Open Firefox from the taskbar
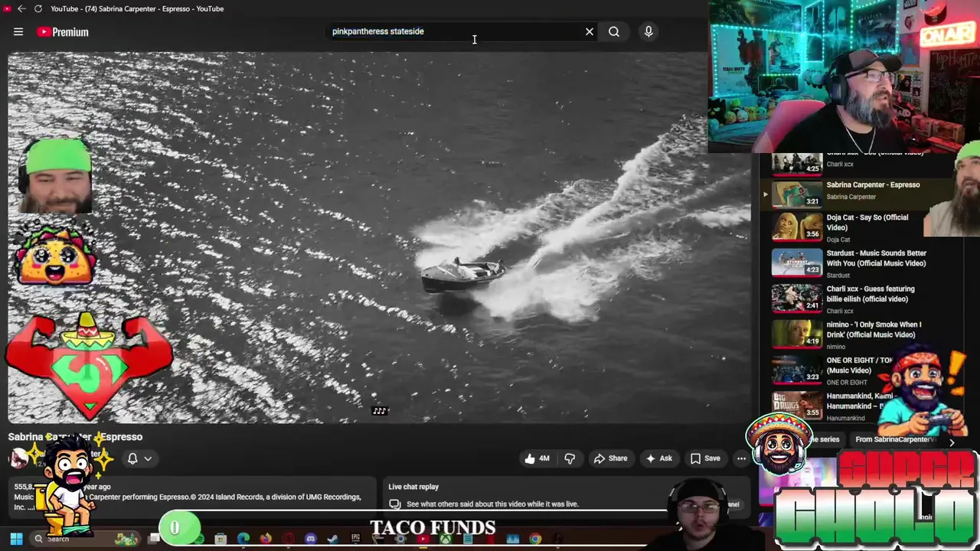The height and width of the screenshot is (551, 980). (x=266, y=539)
